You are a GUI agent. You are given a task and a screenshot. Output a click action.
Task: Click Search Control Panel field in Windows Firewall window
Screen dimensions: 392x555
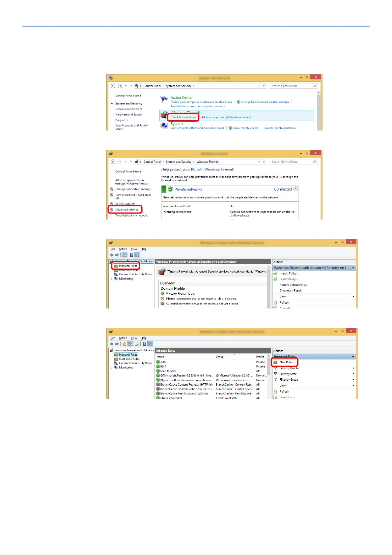point(294,162)
